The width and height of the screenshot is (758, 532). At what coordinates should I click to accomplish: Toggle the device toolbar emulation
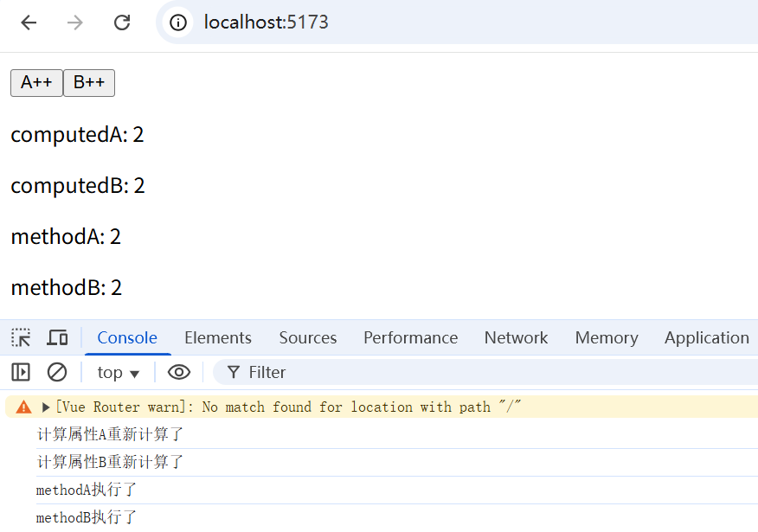pyautogui.click(x=57, y=337)
